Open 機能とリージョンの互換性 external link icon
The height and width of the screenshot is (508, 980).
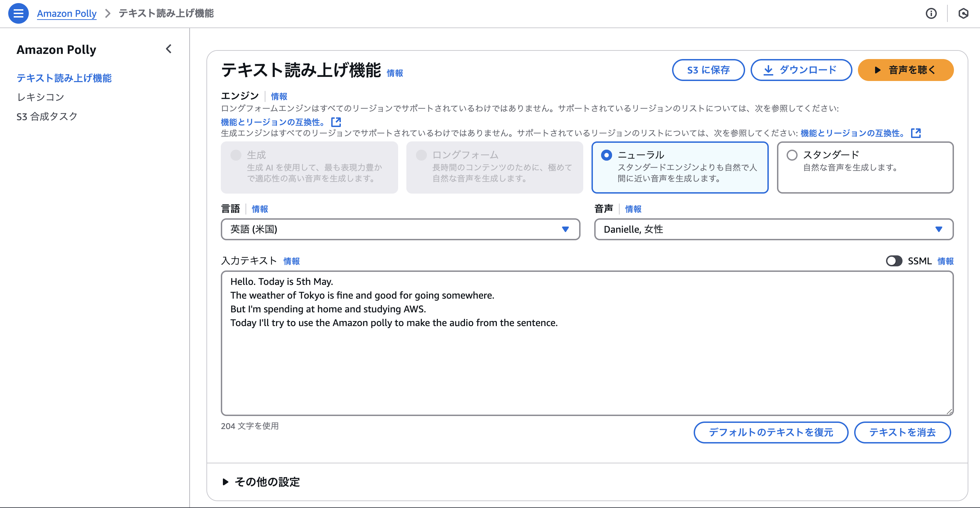(x=336, y=122)
